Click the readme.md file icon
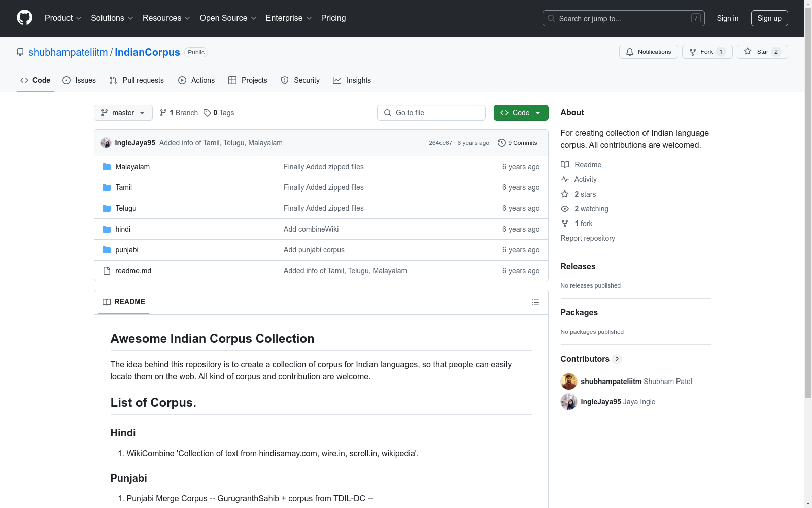Screen dimensions: 812x508 tap(107, 271)
